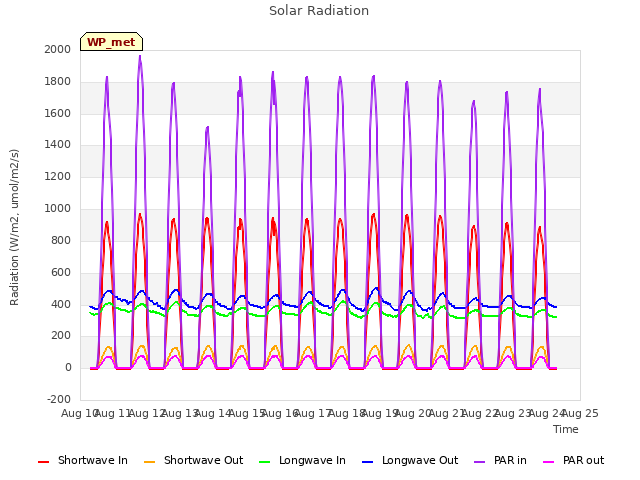Click the WP_met annotation label
Screen dimensions: 640x480
[111, 42]
